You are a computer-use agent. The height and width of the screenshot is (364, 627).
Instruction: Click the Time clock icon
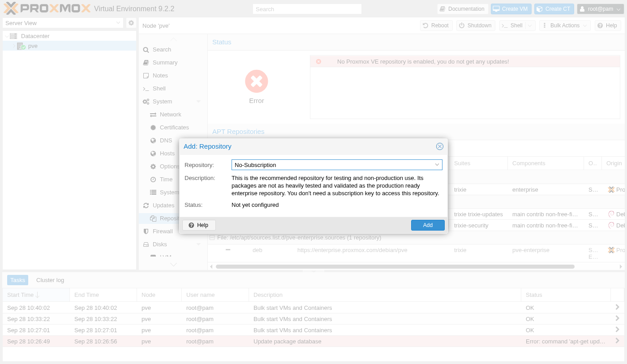coord(153,180)
